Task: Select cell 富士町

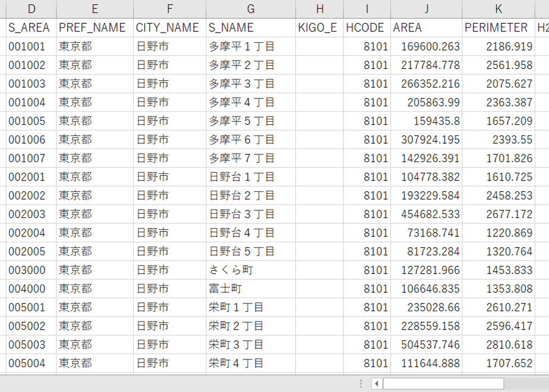Action: pos(251,289)
